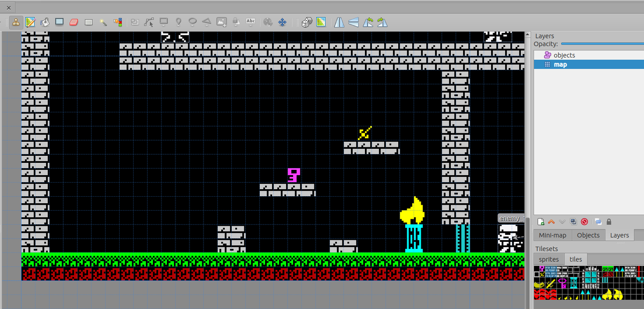
Task: Select the Bucket Fill tool
Action: click(45, 22)
